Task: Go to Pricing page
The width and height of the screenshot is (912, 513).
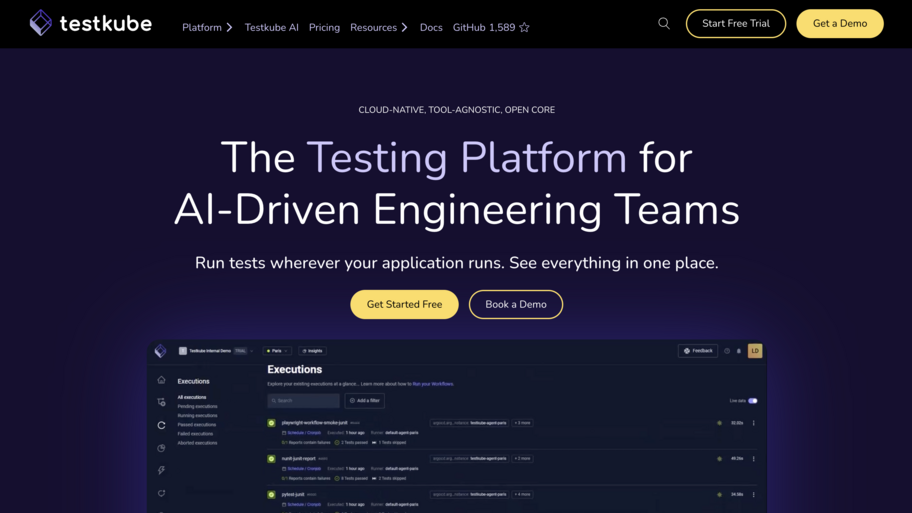Action: click(324, 27)
